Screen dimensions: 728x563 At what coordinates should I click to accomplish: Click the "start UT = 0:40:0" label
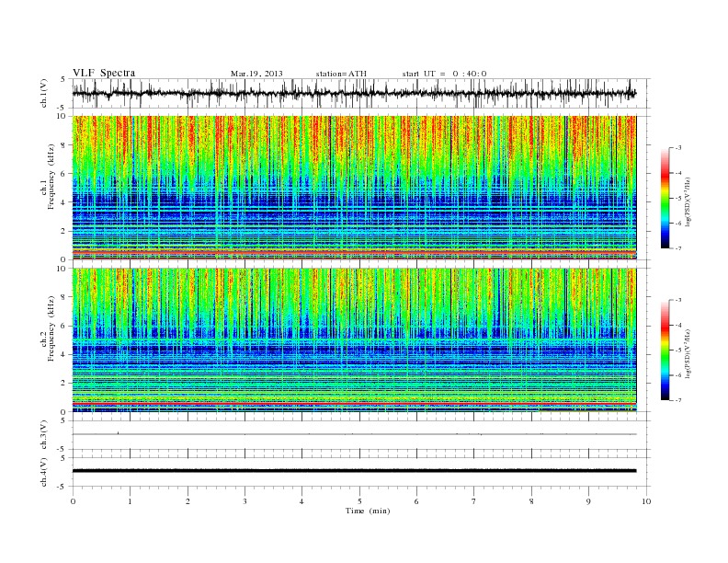[444, 74]
